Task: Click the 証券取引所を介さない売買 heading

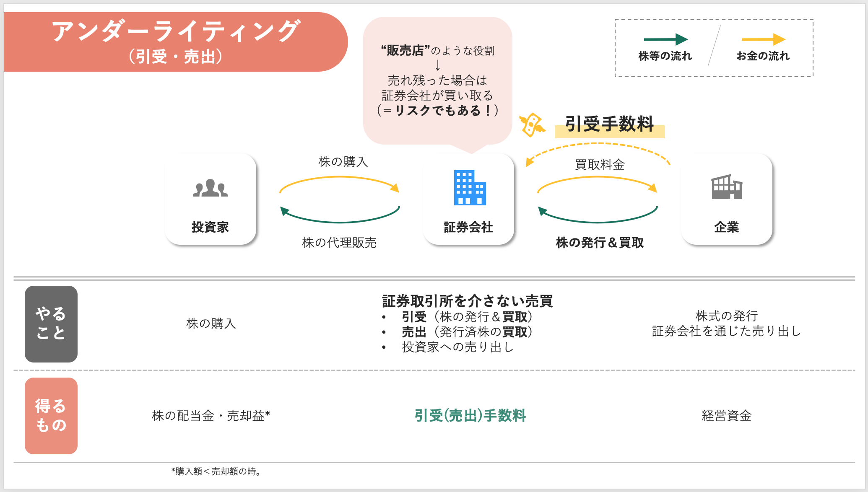Action: pyautogui.click(x=467, y=300)
